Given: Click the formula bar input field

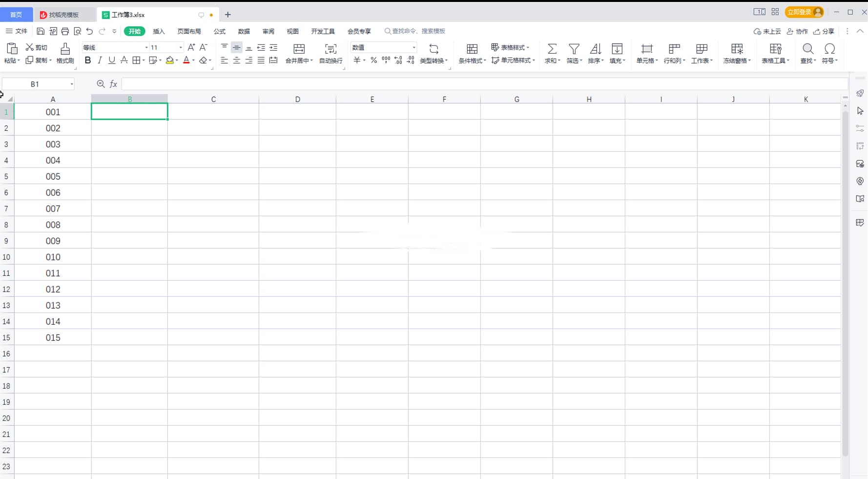Looking at the screenshot, I should point(484,84).
